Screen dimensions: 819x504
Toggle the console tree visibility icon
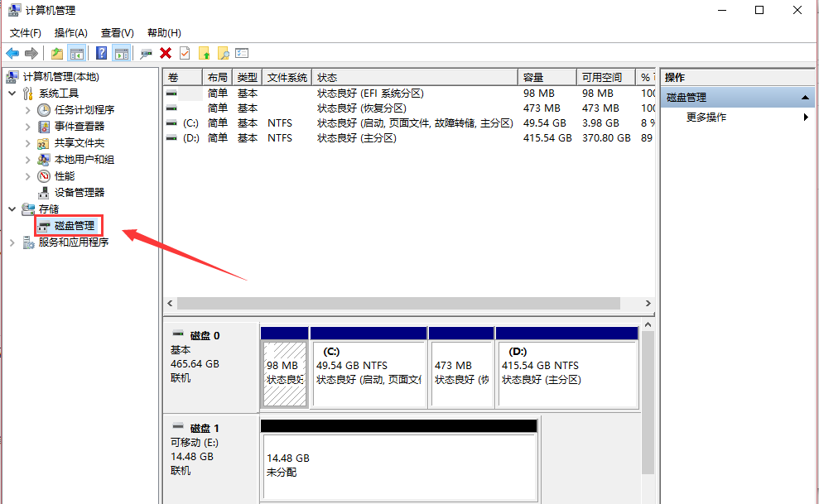[x=76, y=53]
